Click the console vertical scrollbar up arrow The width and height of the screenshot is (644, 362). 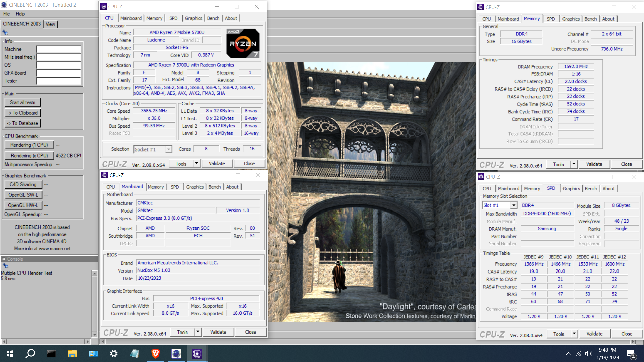pos(95,273)
